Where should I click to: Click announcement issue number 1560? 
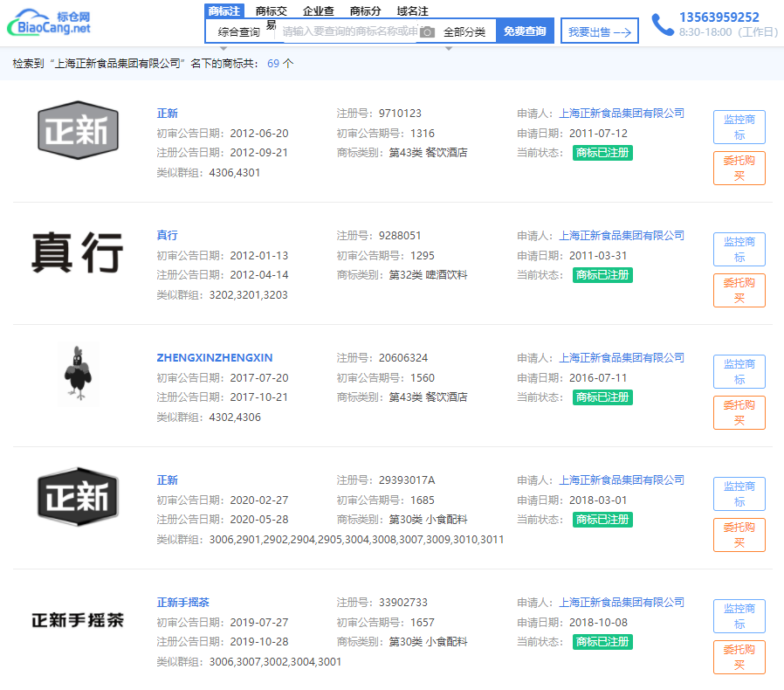(x=423, y=378)
